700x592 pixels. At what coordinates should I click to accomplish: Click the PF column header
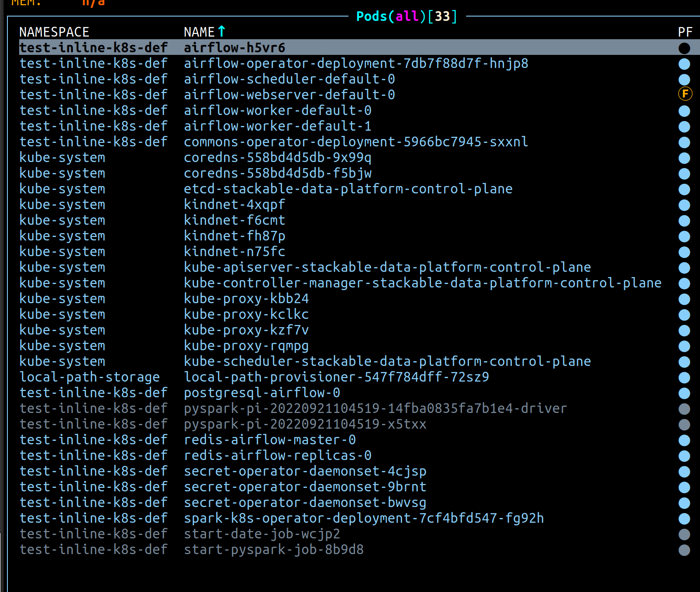point(685,32)
